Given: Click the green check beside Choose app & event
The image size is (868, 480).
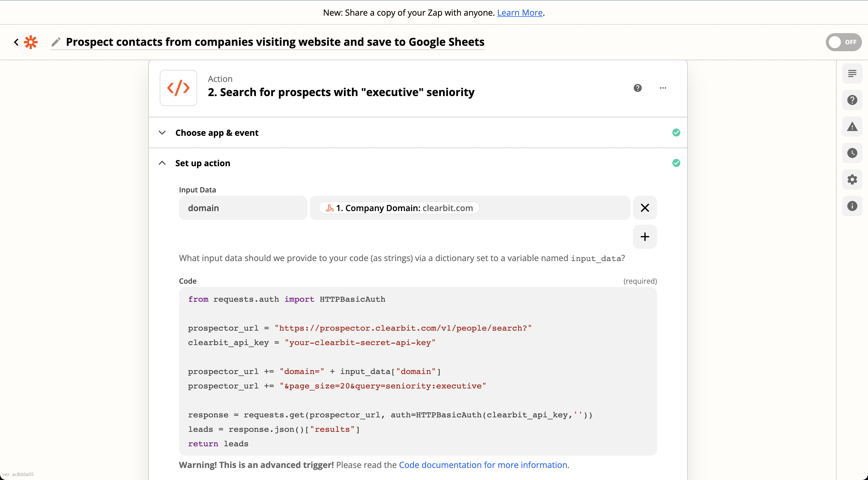Looking at the screenshot, I should click(676, 132).
